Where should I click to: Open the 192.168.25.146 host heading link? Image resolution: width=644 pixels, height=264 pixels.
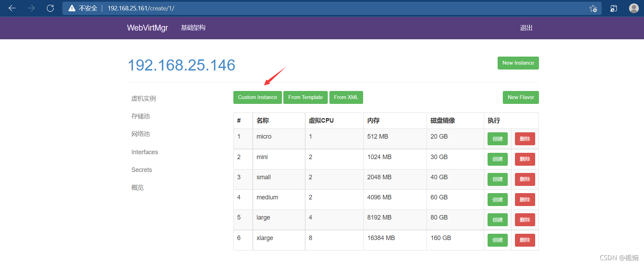pos(181,65)
